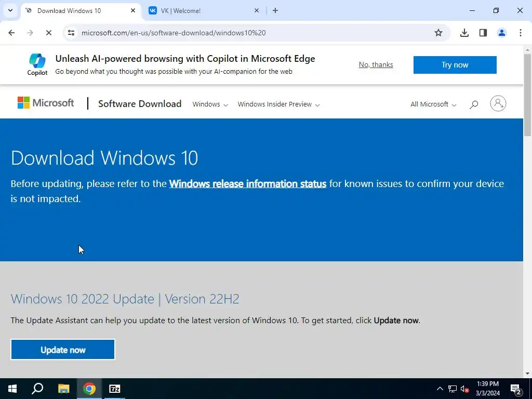
Task: Click the Chrome taskbar icon
Action: [x=89, y=389]
